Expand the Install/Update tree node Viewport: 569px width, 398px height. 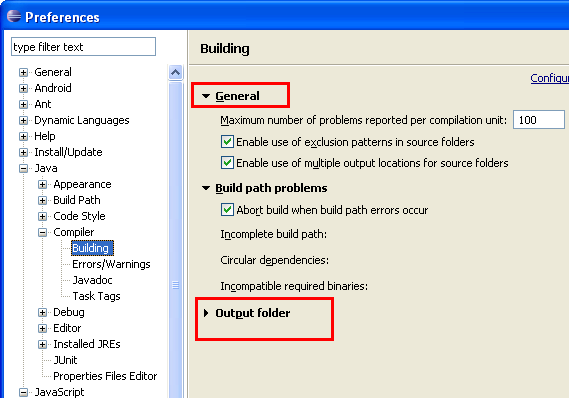(x=24, y=152)
